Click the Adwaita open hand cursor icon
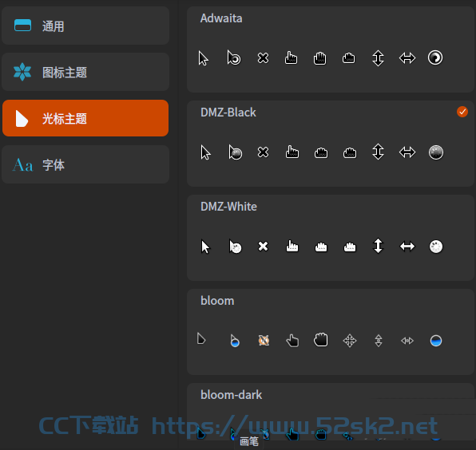 319,58
